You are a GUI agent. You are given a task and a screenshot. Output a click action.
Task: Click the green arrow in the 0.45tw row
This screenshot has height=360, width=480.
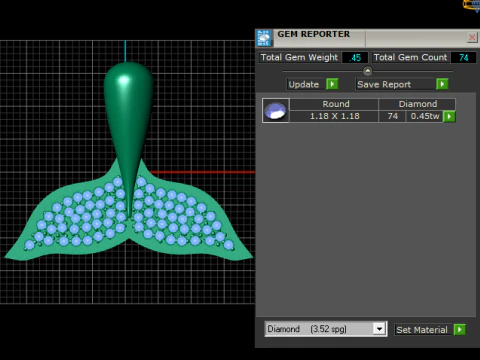click(449, 116)
